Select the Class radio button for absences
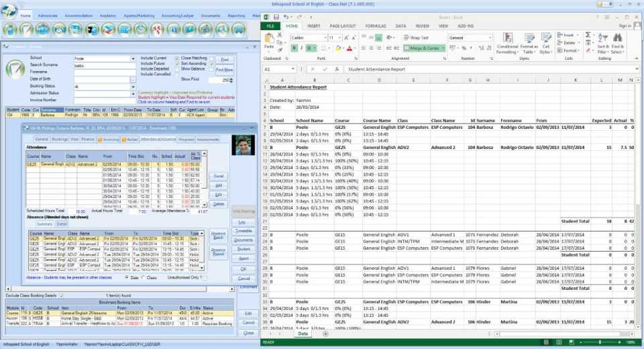 click(144, 277)
